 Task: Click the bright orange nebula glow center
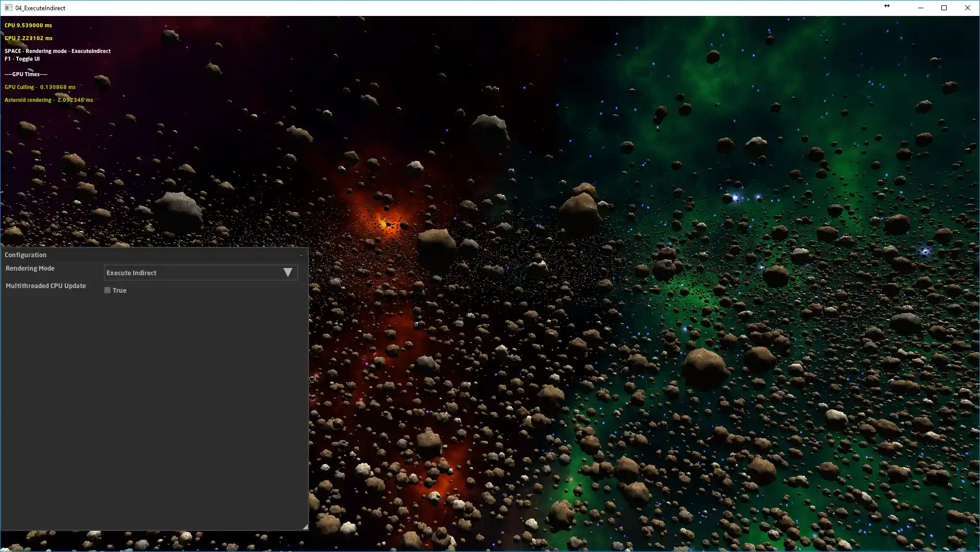[385, 223]
